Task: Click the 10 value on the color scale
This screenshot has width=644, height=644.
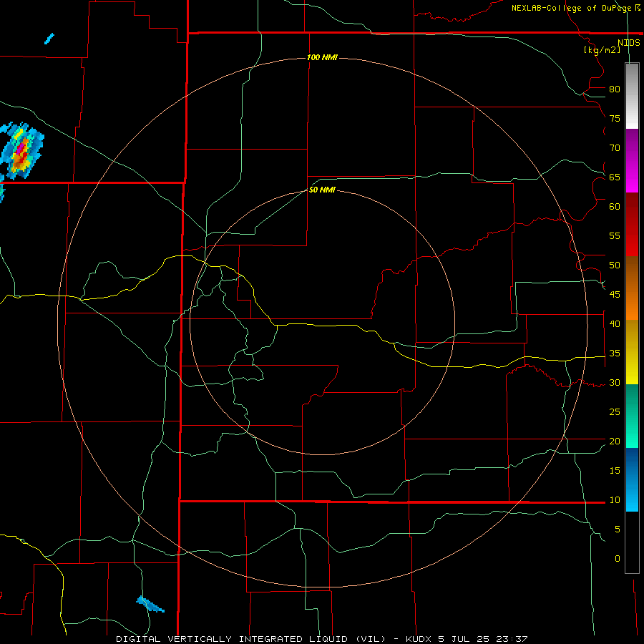Action: pos(615,500)
